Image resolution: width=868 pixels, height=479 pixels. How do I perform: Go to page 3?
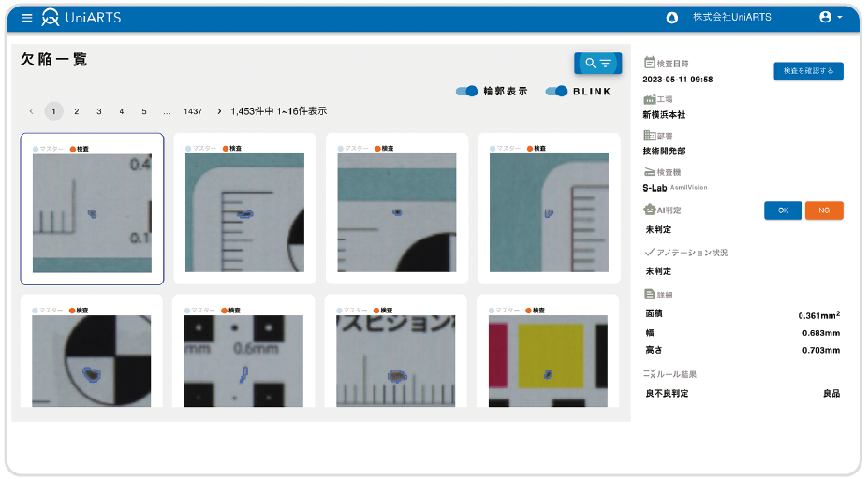coord(99,111)
